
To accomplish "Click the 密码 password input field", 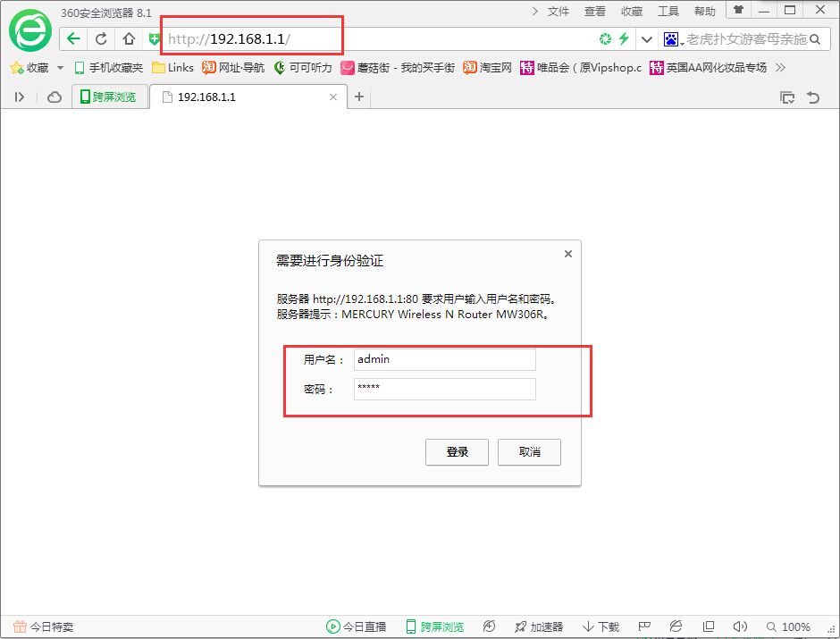I will click(444, 389).
